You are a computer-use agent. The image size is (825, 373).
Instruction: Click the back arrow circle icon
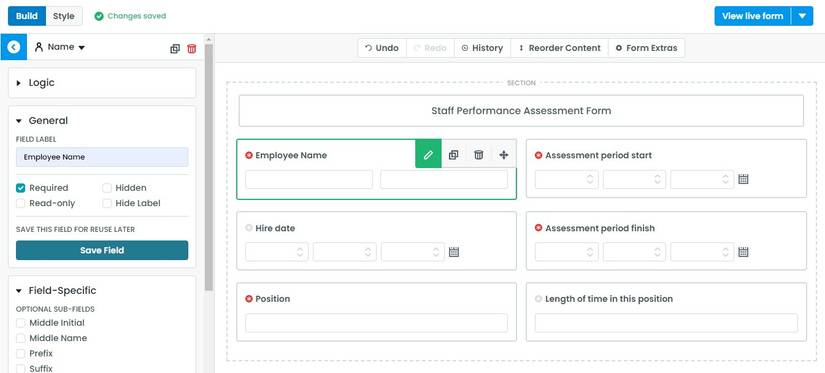click(x=14, y=47)
